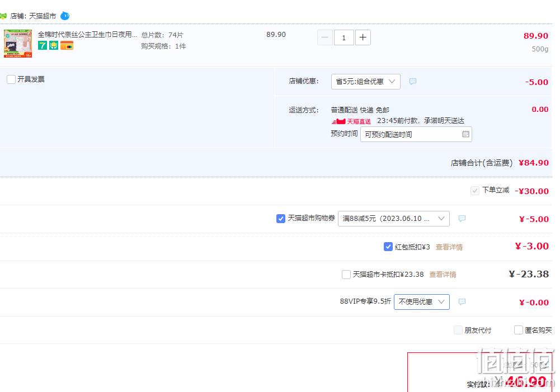This screenshot has width=560, height=392.
Task: Click the comment icon beside 88VIP dropdown
Action: (x=462, y=302)
